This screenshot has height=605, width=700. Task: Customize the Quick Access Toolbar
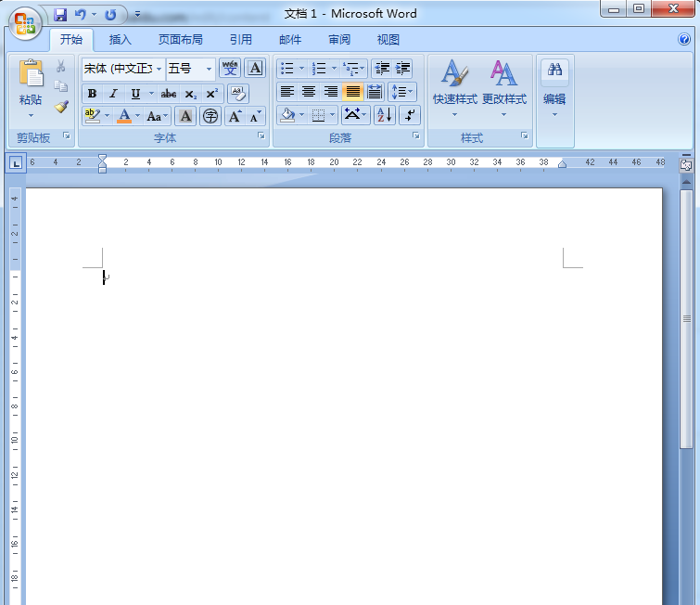[137, 15]
